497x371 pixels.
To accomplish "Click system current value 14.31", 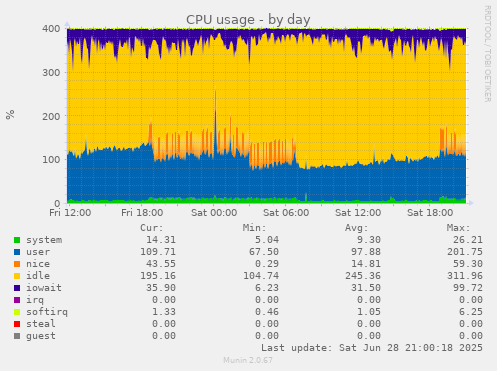I will (x=161, y=240).
